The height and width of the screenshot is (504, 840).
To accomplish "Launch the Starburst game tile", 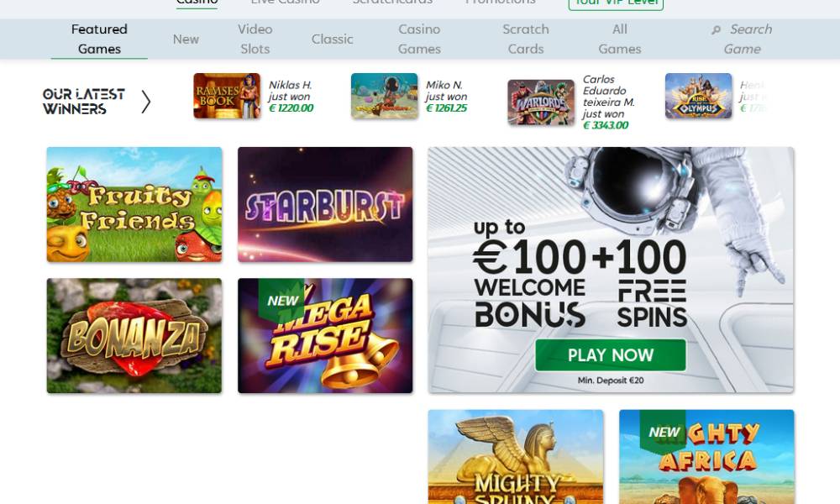I will tap(325, 205).
